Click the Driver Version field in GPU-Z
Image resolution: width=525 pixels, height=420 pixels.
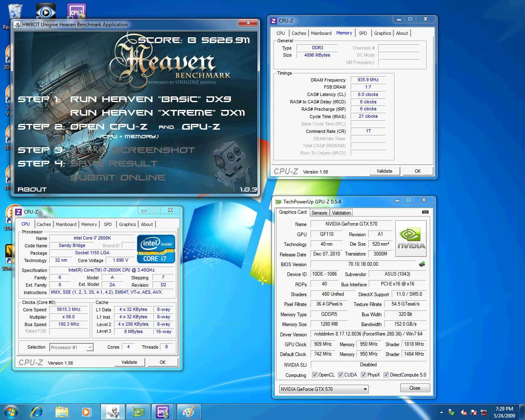click(368, 334)
